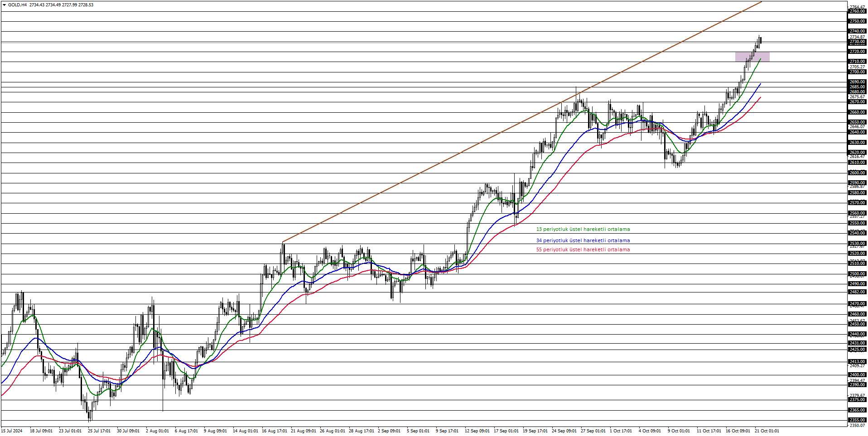Click the 2413.00 price level label

pyautogui.click(x=857, y=362)
